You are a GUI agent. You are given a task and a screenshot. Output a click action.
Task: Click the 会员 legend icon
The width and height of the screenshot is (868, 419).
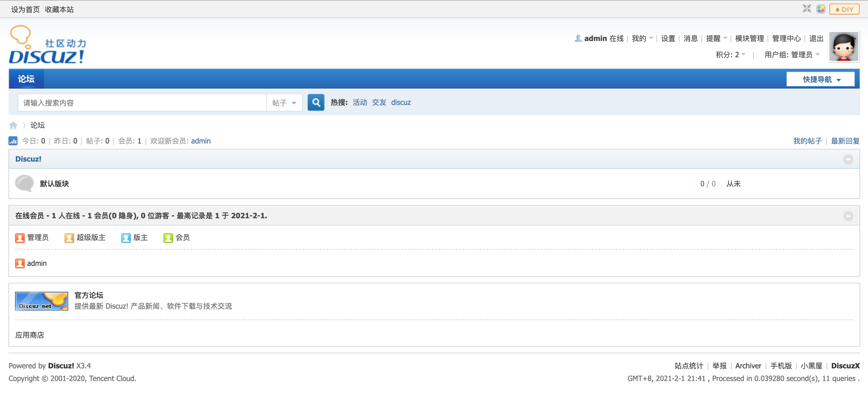coord(168,238)
